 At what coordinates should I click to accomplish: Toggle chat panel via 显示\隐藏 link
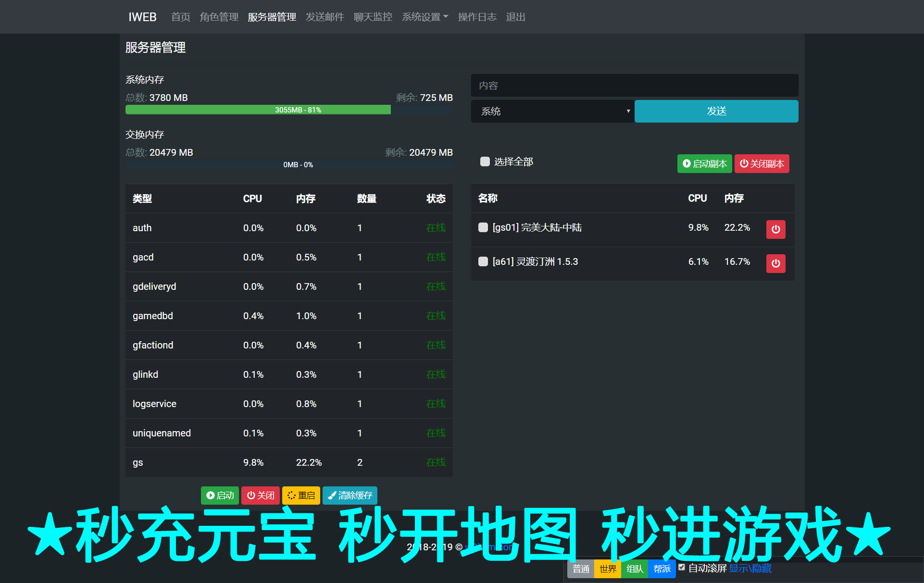750,569
